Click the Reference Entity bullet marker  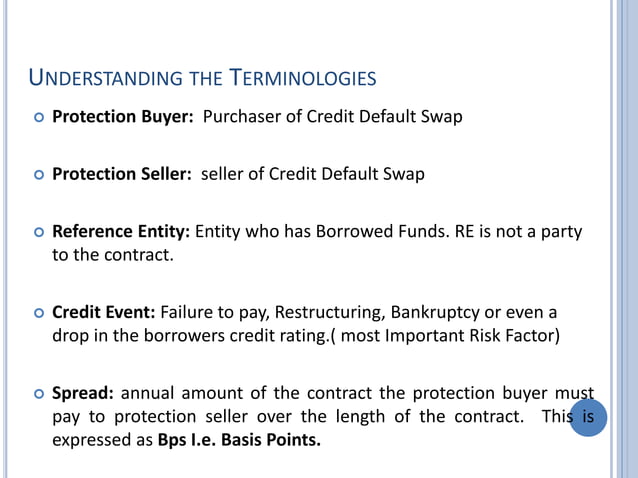[x=39, y=232]
